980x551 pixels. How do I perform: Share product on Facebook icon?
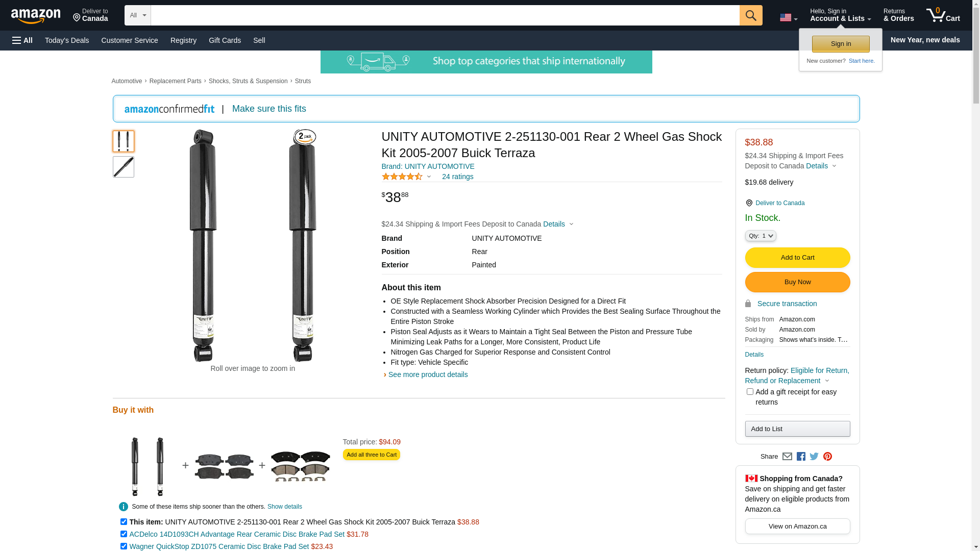801,457
